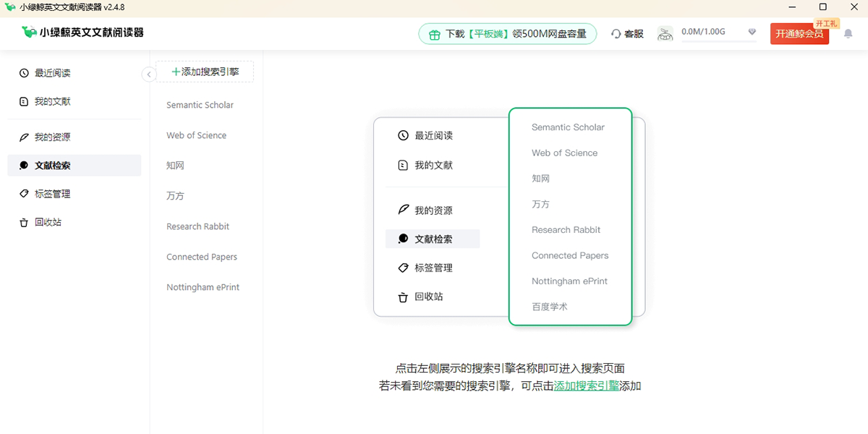Collapse the sidebar with the chevron
This screenshot has width=868, height=434.
149,74
